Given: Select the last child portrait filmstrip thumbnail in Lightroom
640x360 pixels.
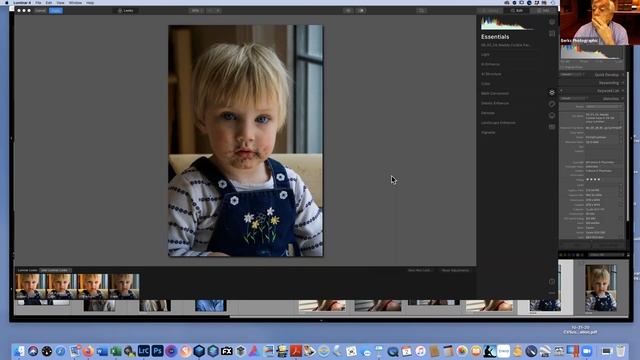Looking at the screenshot, I should (x=601, y=288).
